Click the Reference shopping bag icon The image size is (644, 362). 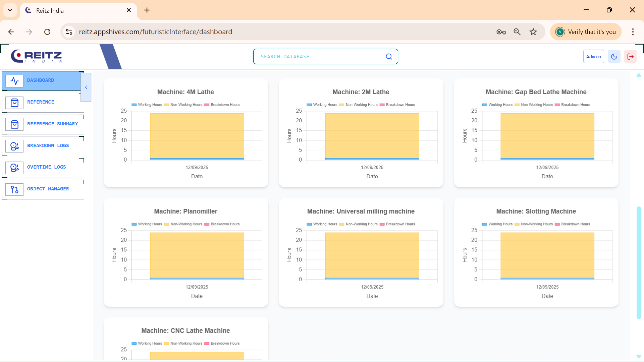coord(14,103)
